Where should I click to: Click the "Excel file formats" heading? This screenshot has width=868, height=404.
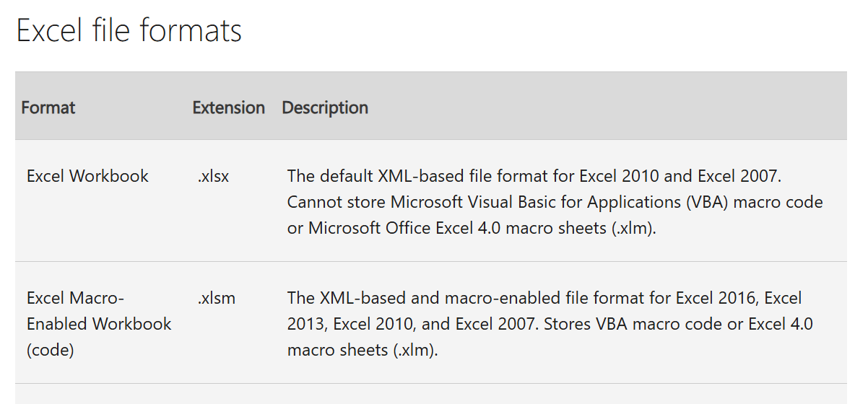tap(129, 31)
